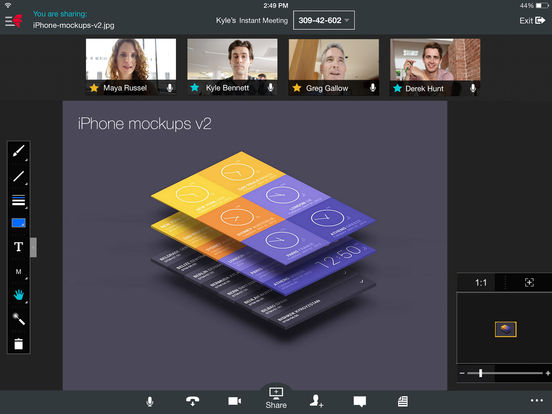Tap the navigator preview thumbnail
The height and width of the screenshot is (414, 552).
(506, 329)
